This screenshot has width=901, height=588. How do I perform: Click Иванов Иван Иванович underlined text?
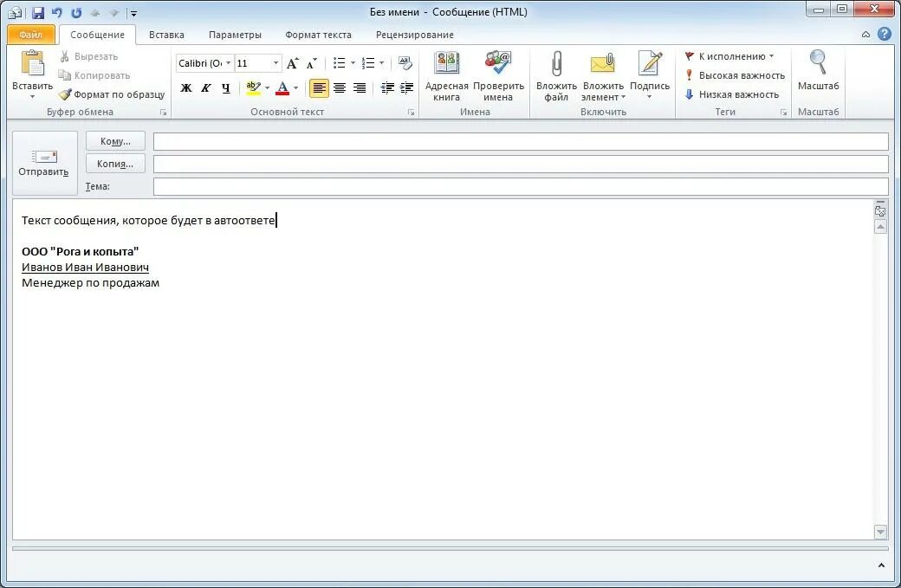click(85, 267)
